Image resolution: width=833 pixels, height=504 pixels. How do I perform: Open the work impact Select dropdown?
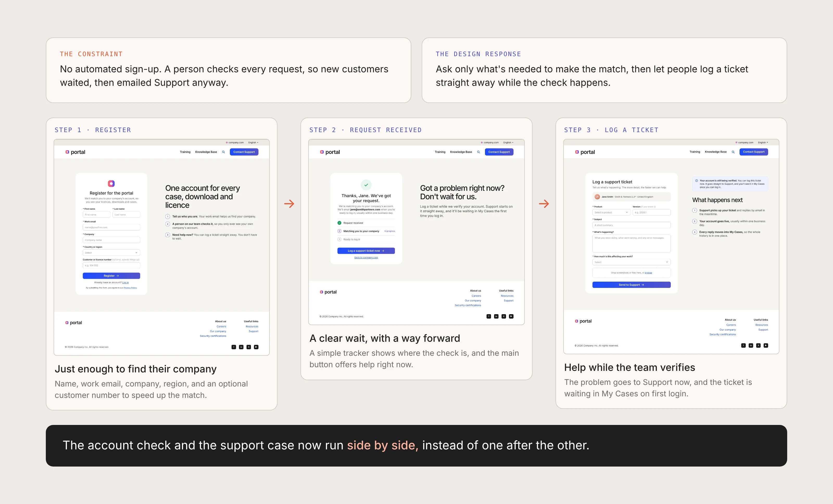coord(632,262)
